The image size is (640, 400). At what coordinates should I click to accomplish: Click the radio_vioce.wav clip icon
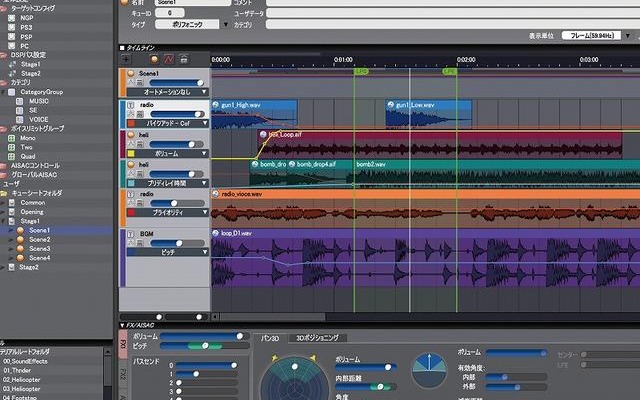tap(216, 194)
